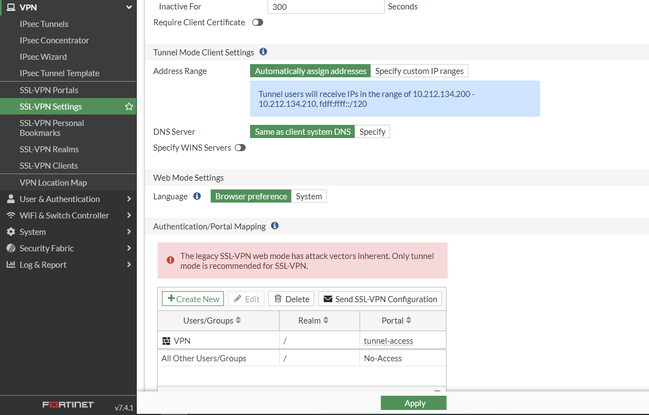Click the favorite star on SSL-VPN Settings
Viewport: 649px width, 415px height.
click(x=129, y=107)
